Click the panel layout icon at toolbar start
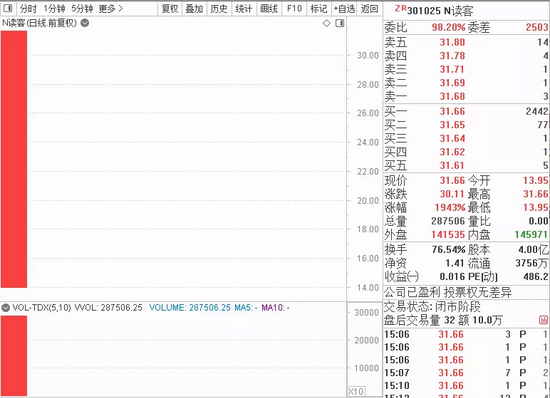This screenshot has width=550, height=398. (x=8, y=8)
